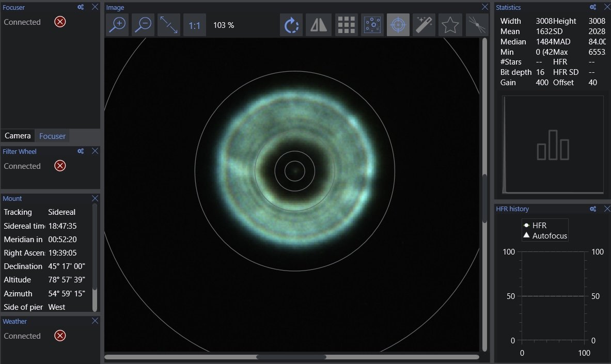
Task: Switch to the Focuser tab
Action: pos(53,136)
